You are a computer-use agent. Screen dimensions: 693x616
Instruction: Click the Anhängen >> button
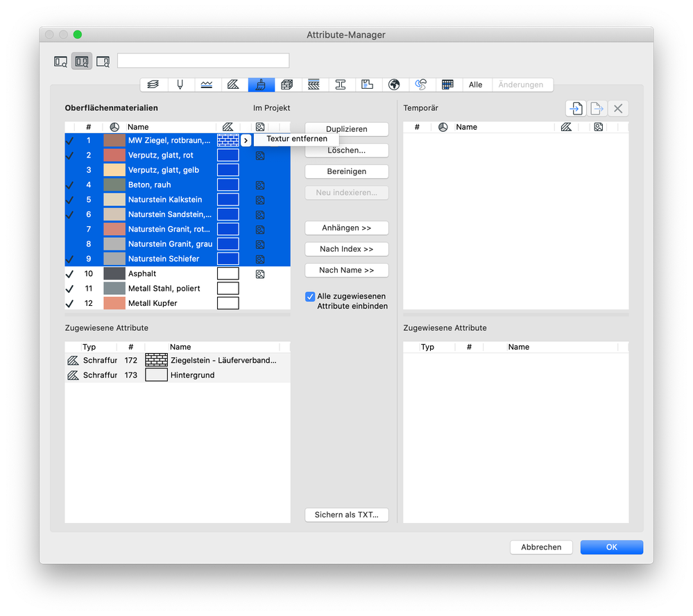pos(347,228)
